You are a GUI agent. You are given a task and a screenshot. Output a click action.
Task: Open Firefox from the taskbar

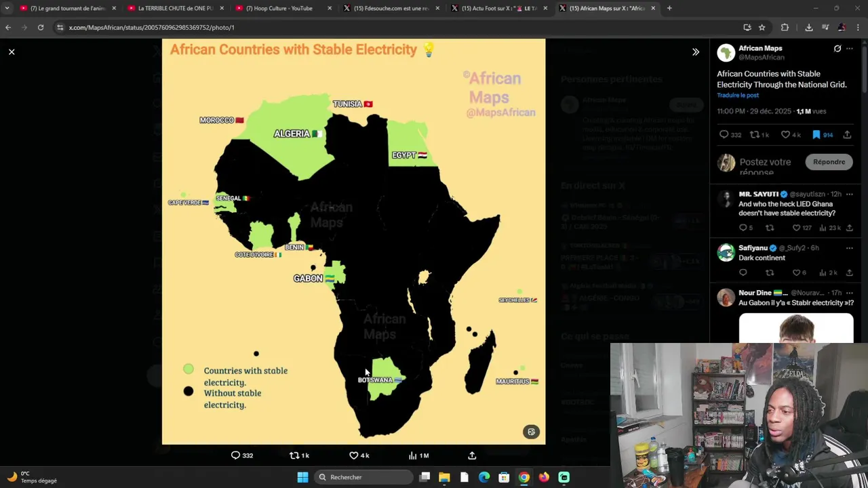pyautogui.click(x=544, y=477)
